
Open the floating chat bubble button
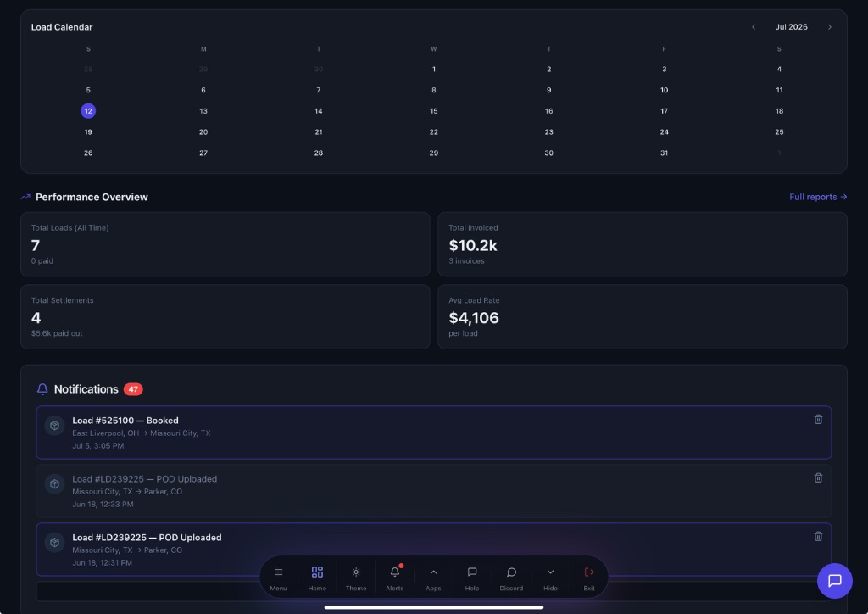[x=835, y=581]
